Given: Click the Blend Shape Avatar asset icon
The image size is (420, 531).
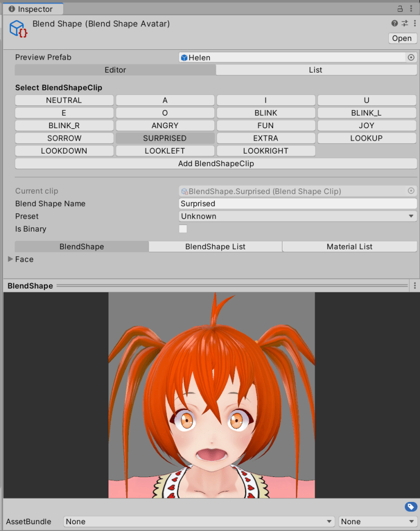Looking at the screenshot, I should [x=18, y=29].
